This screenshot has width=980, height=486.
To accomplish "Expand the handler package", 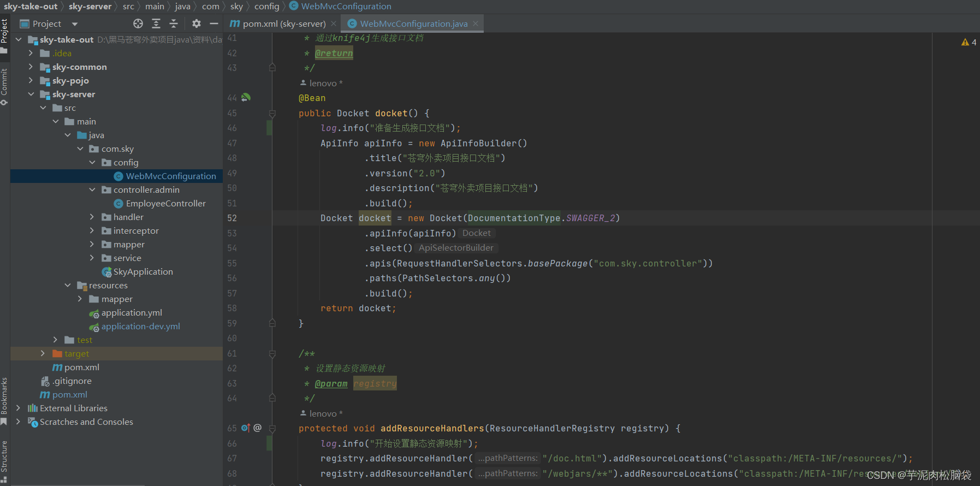I will coord(92,217).
